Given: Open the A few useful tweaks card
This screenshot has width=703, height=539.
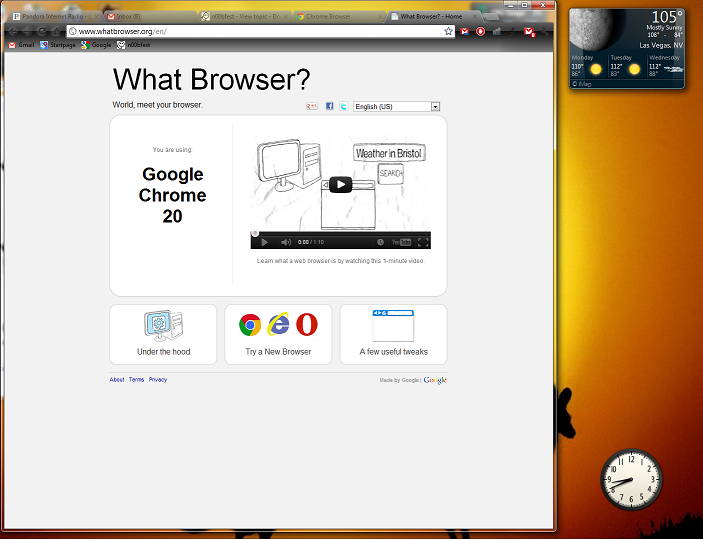Looking at the screenshot, I should click(x=394, y=335).
